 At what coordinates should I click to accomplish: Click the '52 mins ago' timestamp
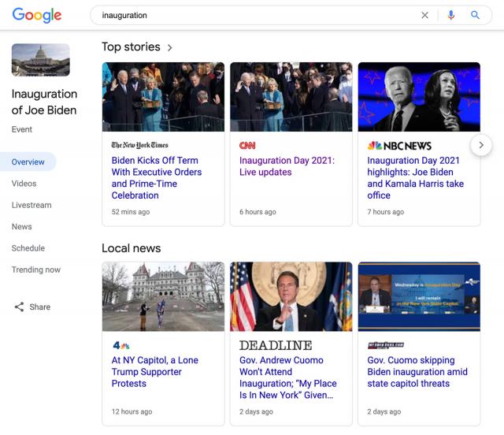[131, 212]
